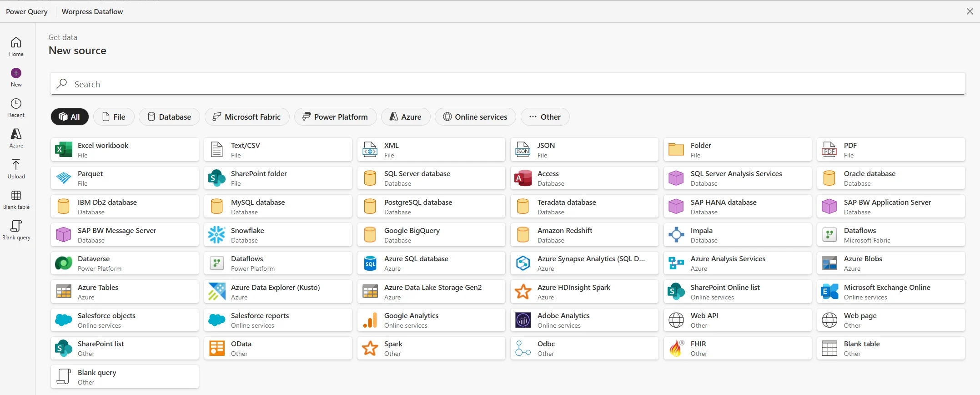The width and height of the screenshot is (980, 395).
Task: Select the All filter tab
Action: (70, 117)
